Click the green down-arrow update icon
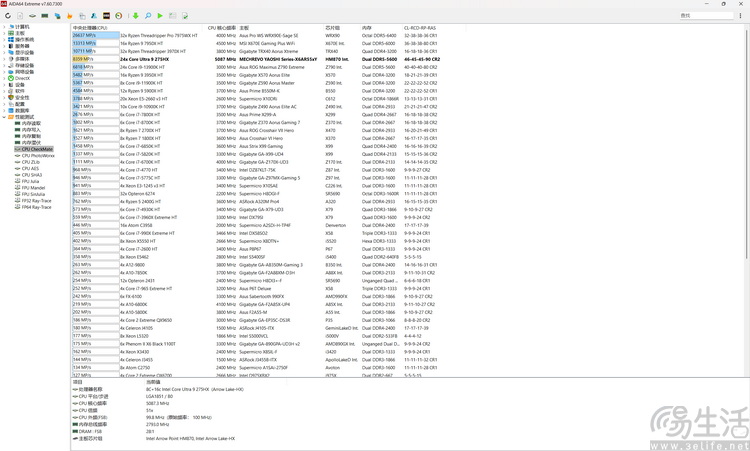This screenshot has height=451, width=750. click(x=135, y=16)
